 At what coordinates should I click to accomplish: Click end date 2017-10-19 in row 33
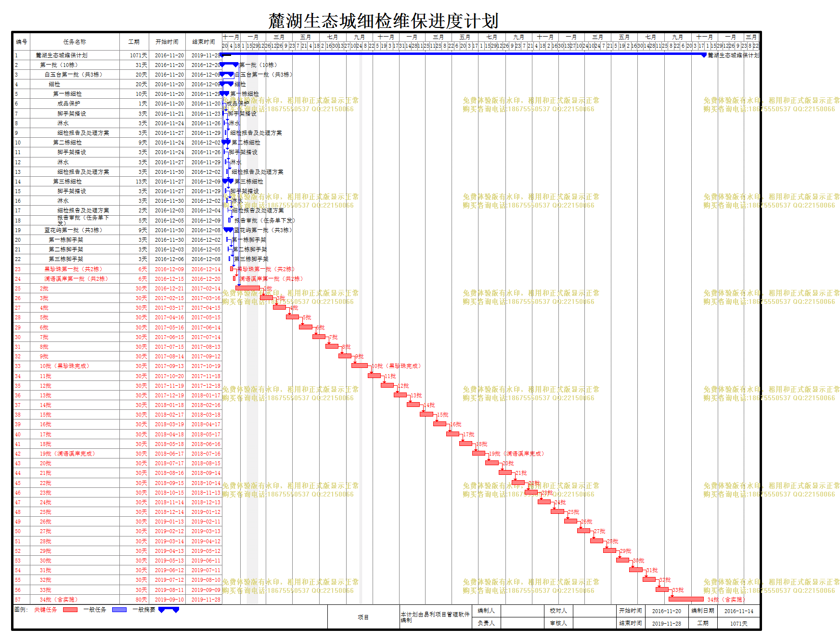point(206,366)
